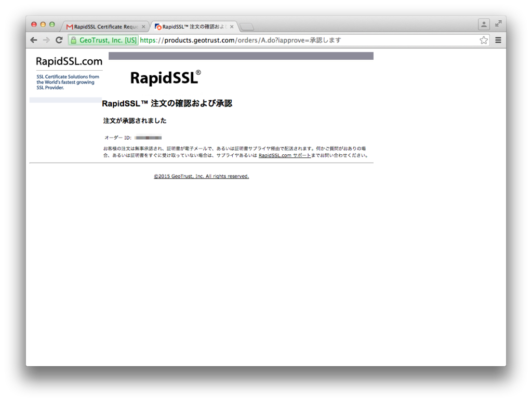Click the SSL Certificate Solutions tagline text
This screenshot has width=532, height=402.
coord(68,82)
